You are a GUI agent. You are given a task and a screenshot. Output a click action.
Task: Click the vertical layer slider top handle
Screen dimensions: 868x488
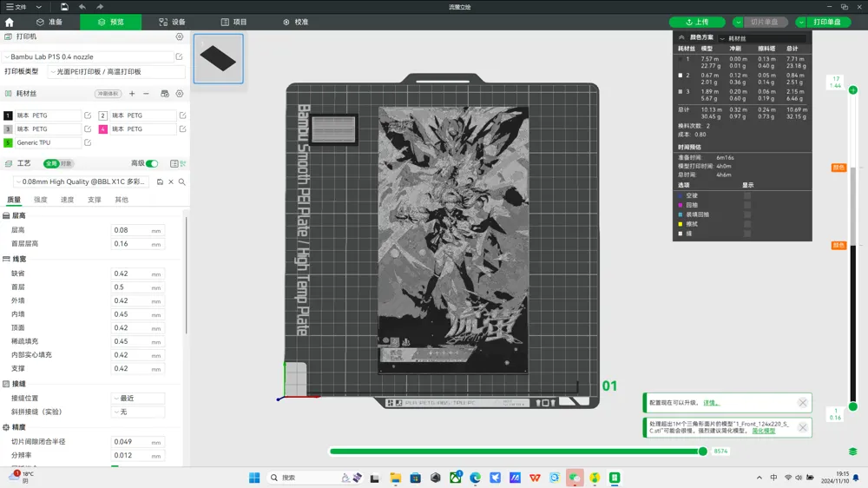pyautogui.click(x=853, y=89)
